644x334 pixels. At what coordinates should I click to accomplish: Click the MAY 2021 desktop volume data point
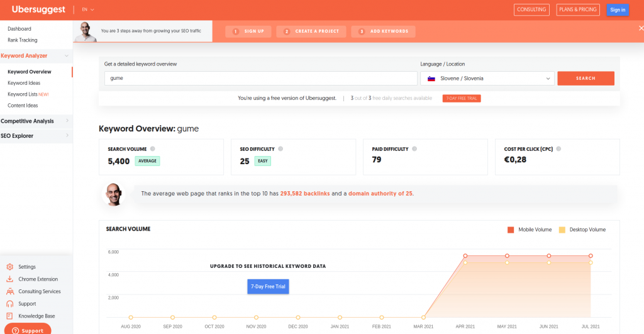pos(508,262)
